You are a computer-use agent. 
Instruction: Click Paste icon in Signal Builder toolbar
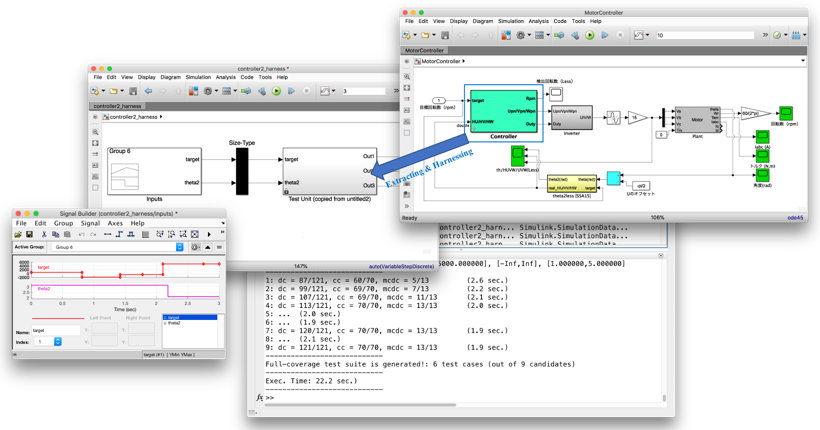pyautogui.click(x=67, y=234)
